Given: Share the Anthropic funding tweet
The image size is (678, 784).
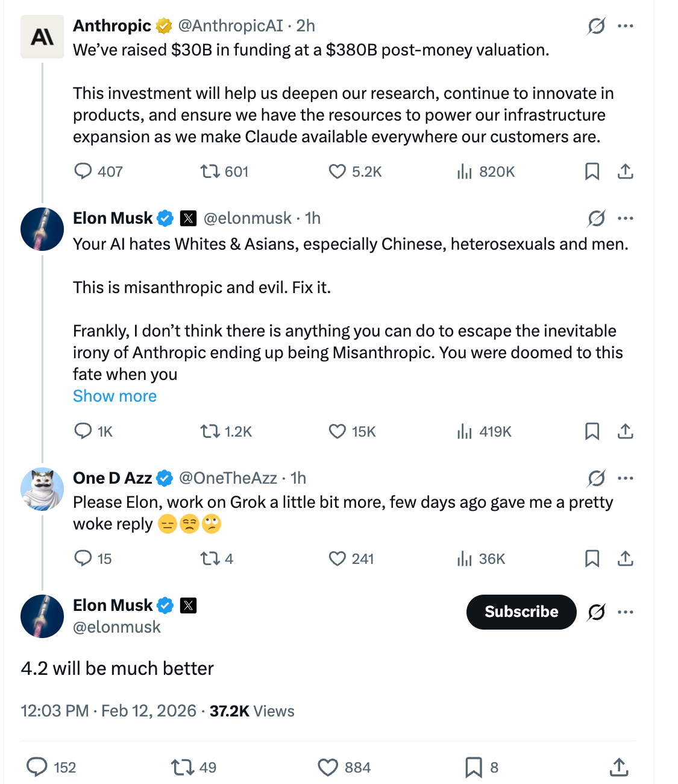Looking at the screenshot, I should [x=626, y=172].
